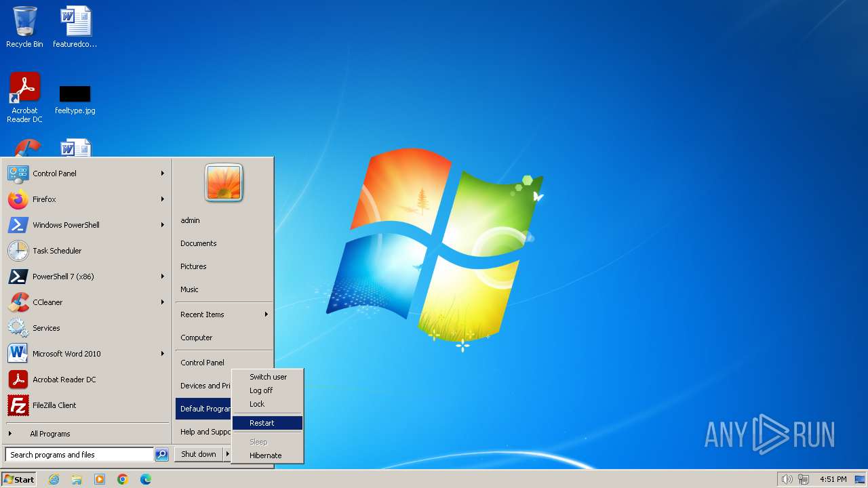Click the Shut down button
Viewport: 868px width, 488px height.
pos(199,454)
